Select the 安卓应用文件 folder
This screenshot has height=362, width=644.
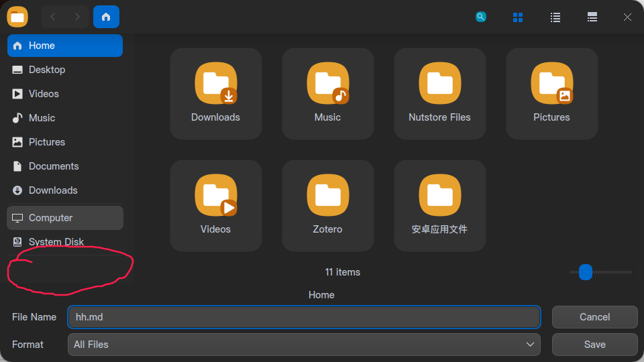tap(440, 206)
